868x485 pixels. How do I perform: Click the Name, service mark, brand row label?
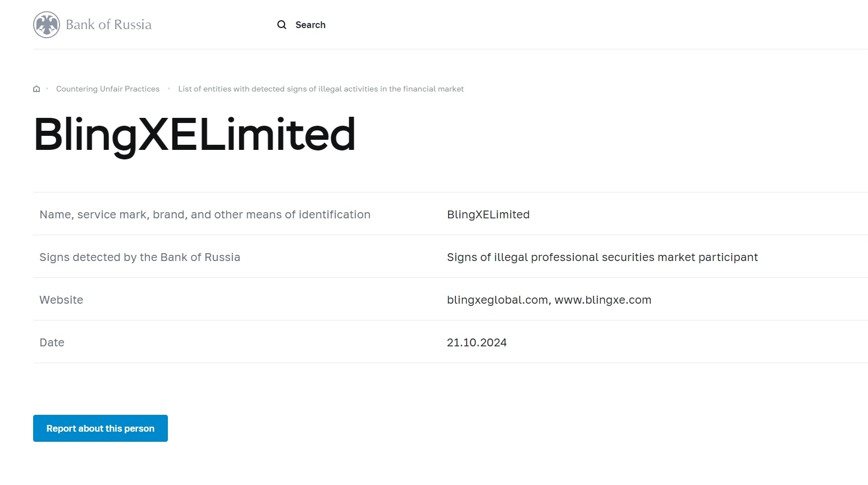coord(205,214)
